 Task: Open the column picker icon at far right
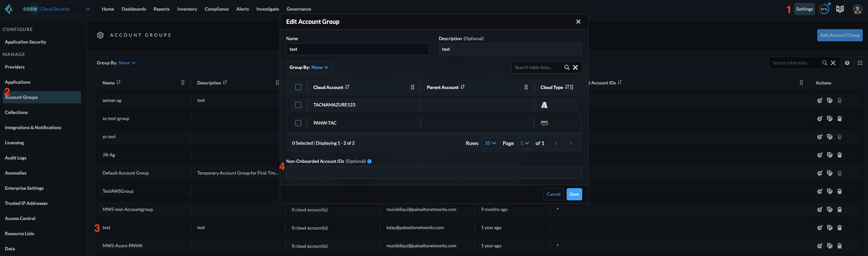860,63
